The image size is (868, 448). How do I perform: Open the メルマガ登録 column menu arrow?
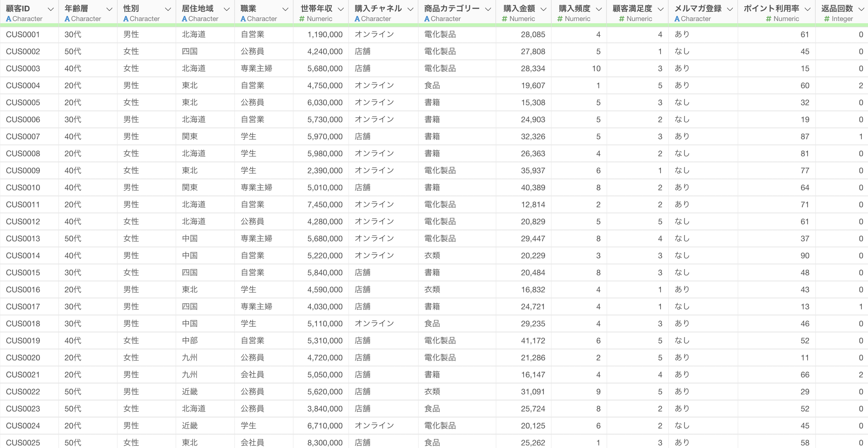[730, 9]
